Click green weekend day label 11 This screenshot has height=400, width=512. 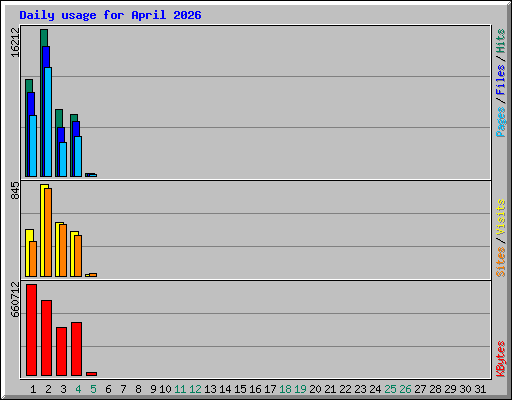[x=180, y=389]
